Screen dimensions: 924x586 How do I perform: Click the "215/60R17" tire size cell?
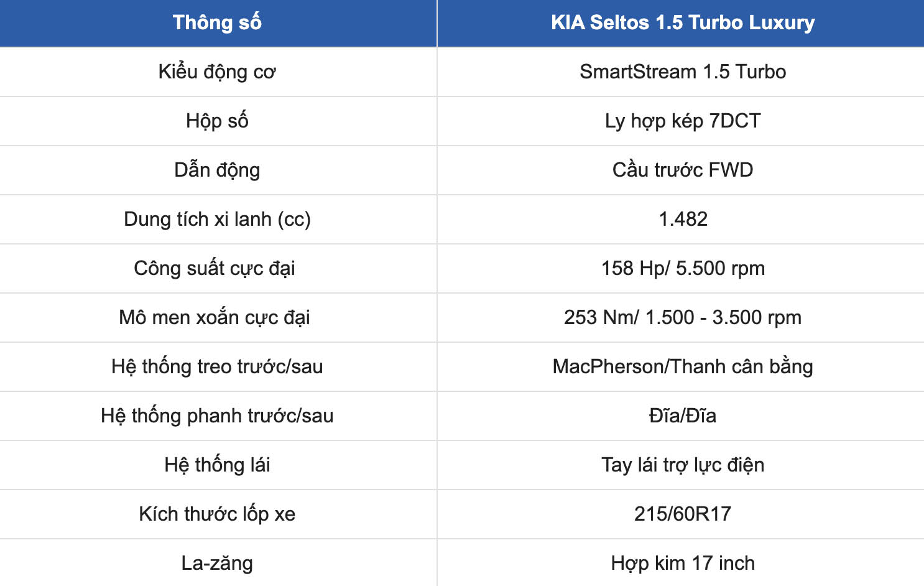click(682, 514)
